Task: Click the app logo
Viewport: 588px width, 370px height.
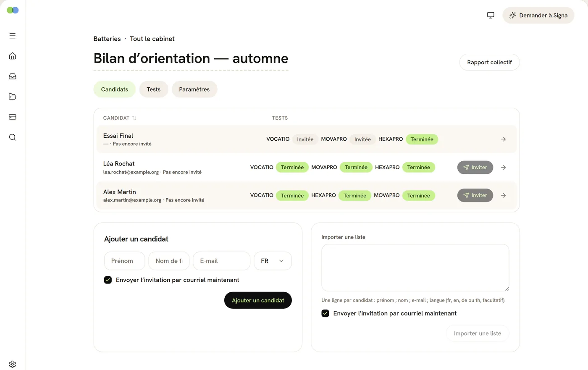Action: coord(13,10)
